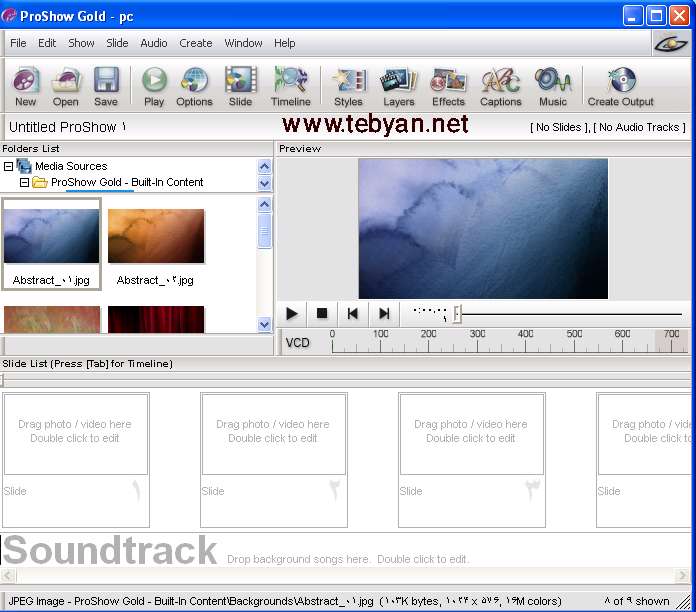The image size is (696, 612).
Task: Click folder tree scroll down arrow
Action: click(x=265, y=183)
